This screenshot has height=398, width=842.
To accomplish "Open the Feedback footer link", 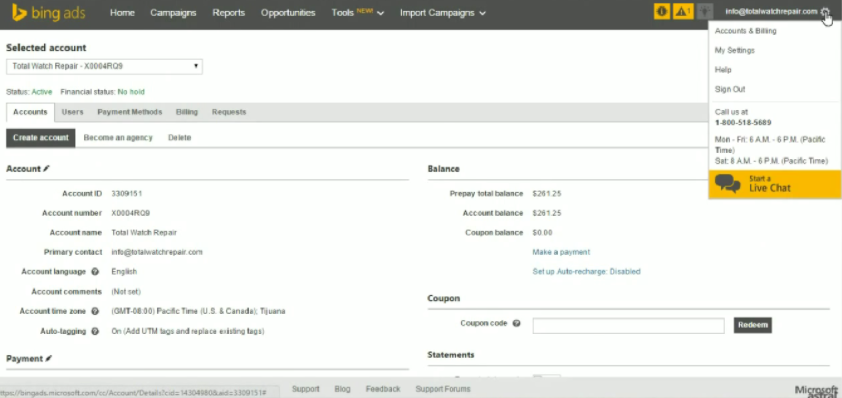I will pyautogui.click(x=383, y=389).
